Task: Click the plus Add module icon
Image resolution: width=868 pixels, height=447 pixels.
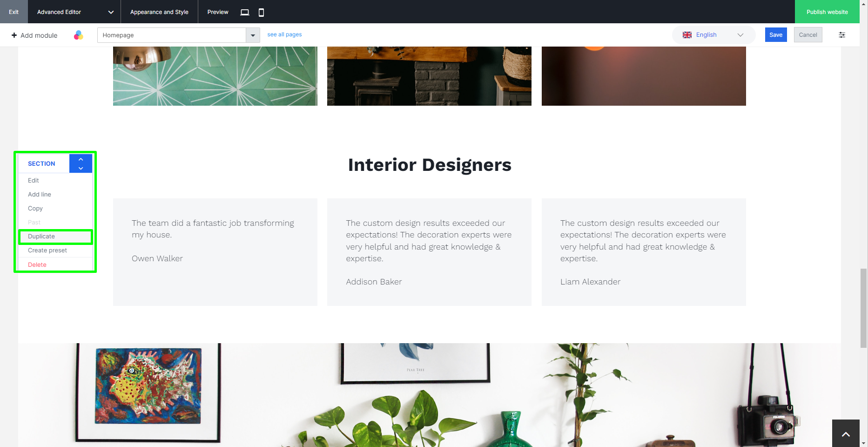Action: point(14,35)
